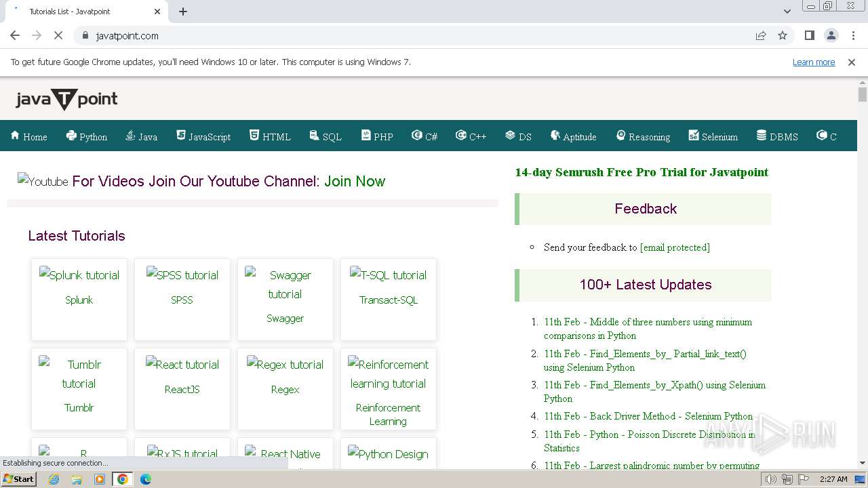Open the ReactJS tutorial card

tap(182, 389)
